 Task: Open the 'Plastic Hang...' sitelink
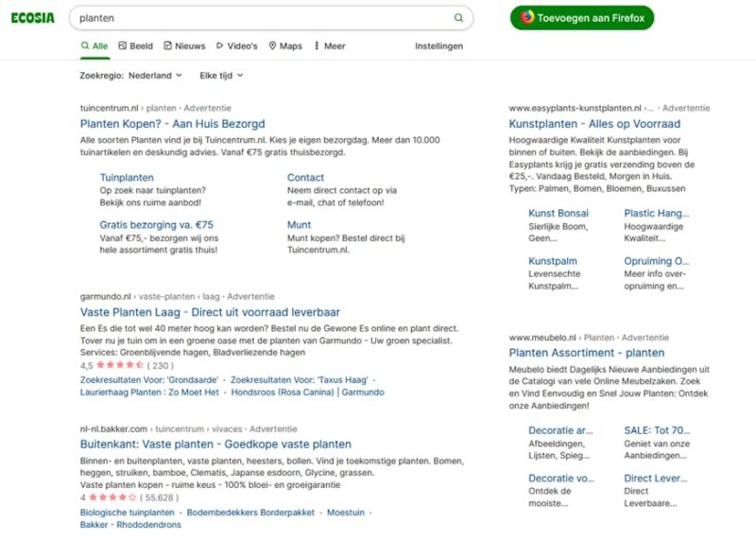coord(656,214)
